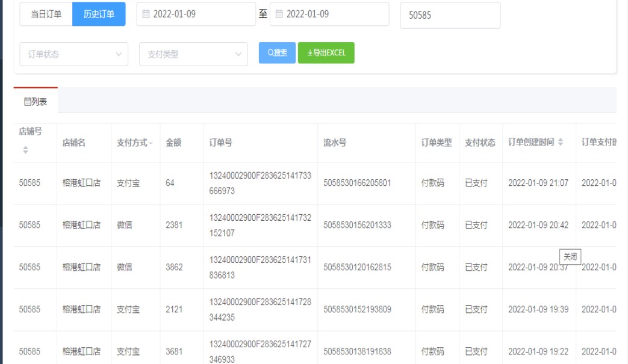Select the 历史订单 tab
The height and width of the screenshot is (364, 628).
click(99, 14)
